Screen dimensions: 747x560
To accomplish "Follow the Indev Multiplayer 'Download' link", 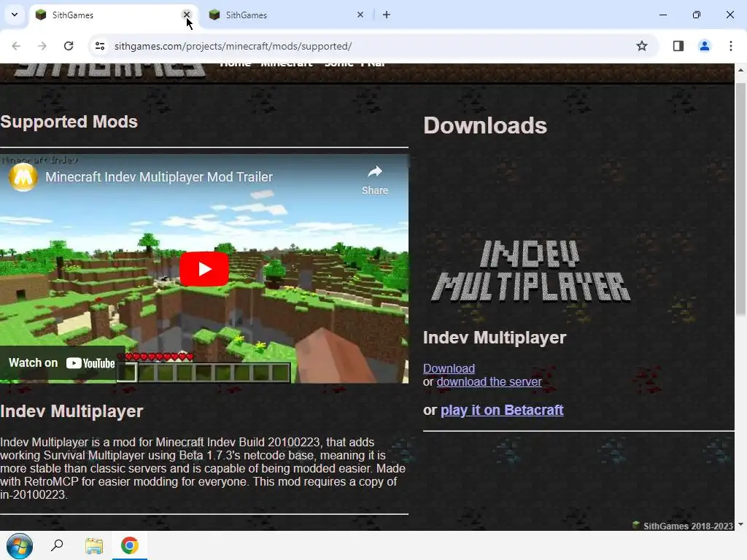I will coord(449,368).
